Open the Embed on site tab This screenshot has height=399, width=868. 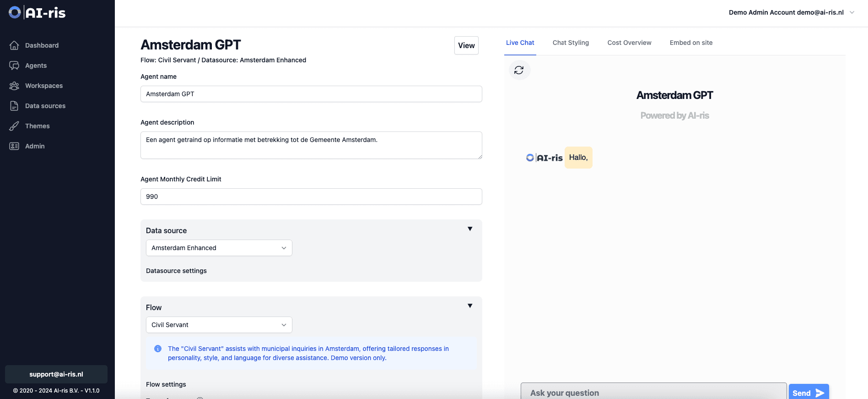[691, 43]
